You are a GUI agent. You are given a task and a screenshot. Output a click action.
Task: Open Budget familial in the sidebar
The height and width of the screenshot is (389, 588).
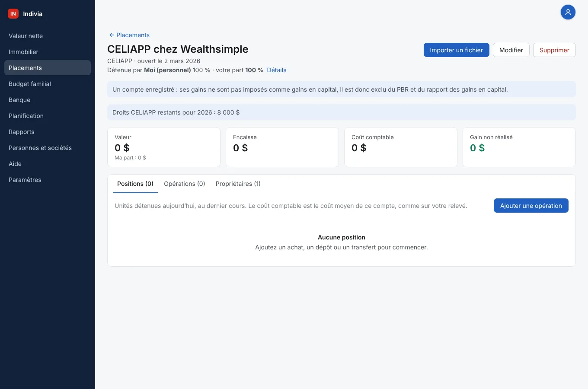coord(48,84)
